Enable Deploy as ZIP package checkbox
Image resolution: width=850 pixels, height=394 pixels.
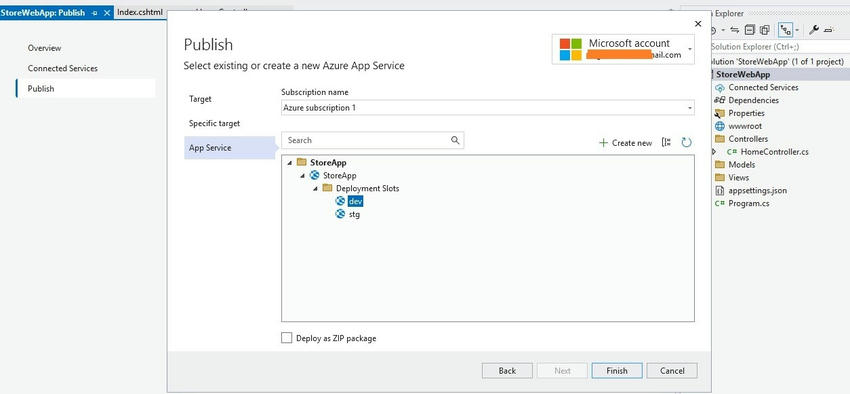[286, 338]
